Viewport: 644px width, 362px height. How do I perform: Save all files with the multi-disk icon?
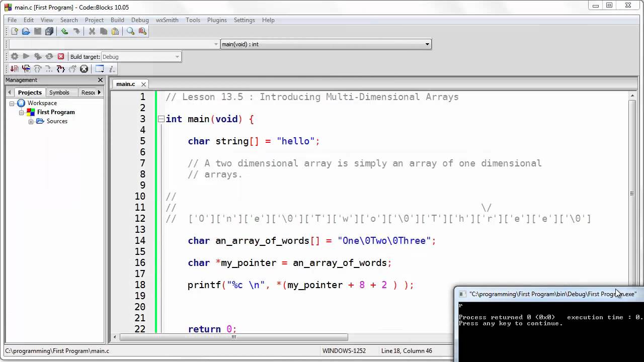pos(49,31)
